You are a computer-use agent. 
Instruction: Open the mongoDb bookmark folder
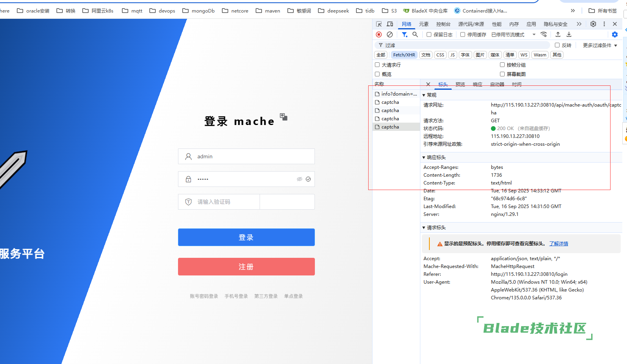[x=199, y=11]
